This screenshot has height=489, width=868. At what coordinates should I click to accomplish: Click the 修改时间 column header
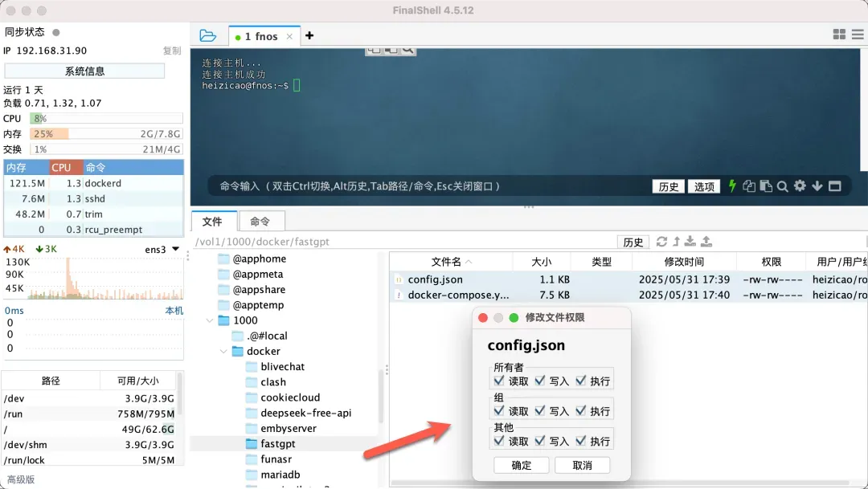click(x=684, y=262)
